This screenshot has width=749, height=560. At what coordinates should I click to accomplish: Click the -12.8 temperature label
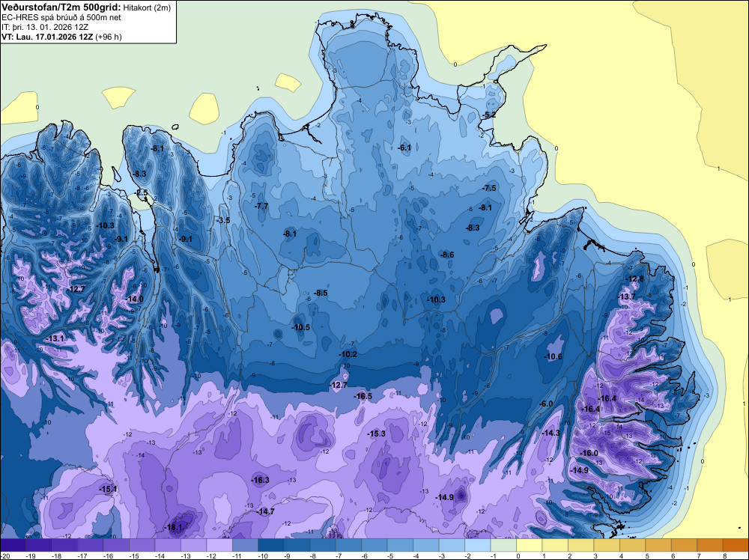635,279
